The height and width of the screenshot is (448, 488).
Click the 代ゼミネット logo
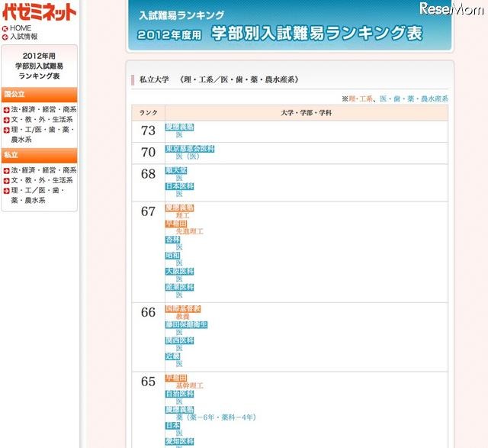tap(39, 11)
